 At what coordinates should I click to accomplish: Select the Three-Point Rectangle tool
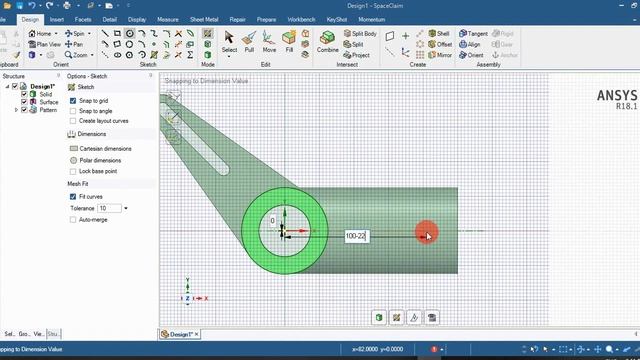(118, 44)
